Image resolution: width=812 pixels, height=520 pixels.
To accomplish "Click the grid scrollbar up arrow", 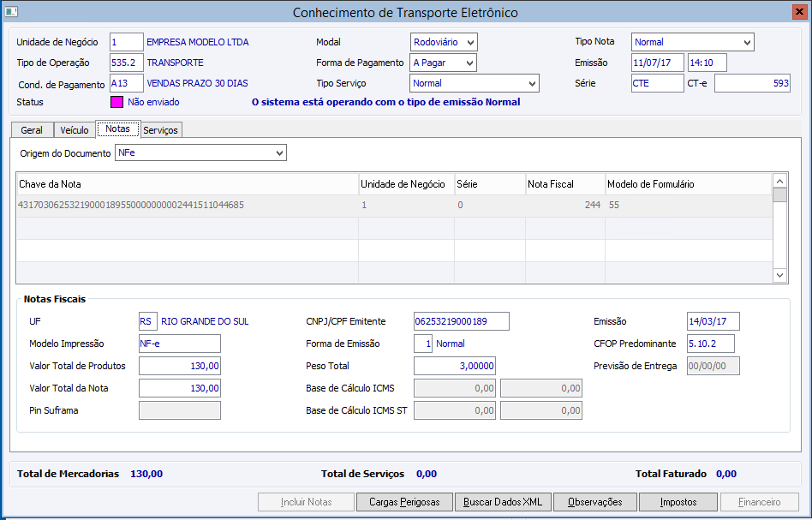I will point(779,181).
